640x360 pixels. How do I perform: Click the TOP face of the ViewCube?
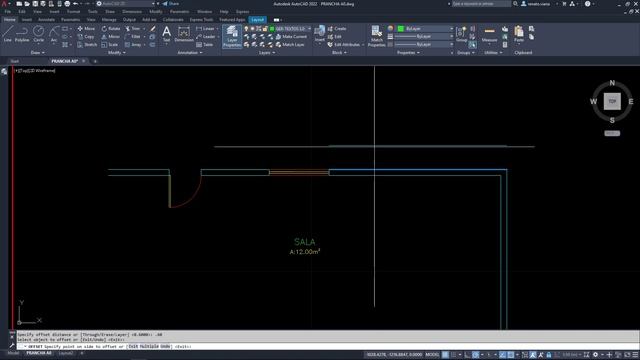[x=612, y=101]
